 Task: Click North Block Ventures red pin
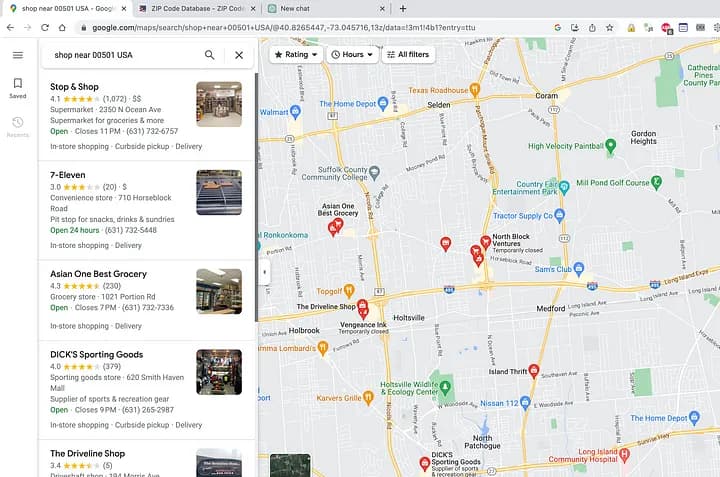click(x=485, y=241)
